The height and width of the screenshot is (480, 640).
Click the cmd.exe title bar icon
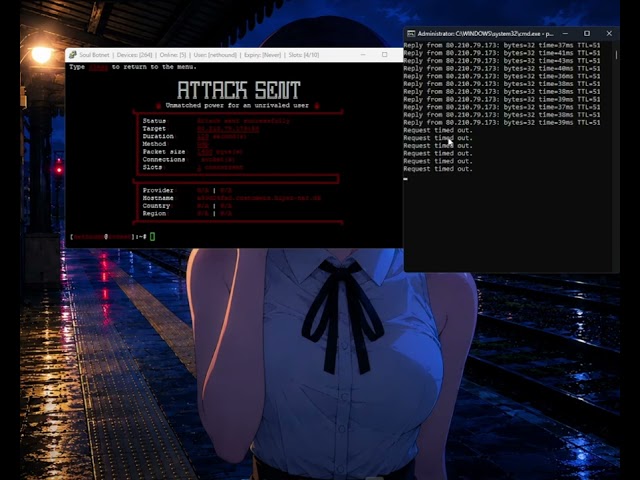[411, 33]
